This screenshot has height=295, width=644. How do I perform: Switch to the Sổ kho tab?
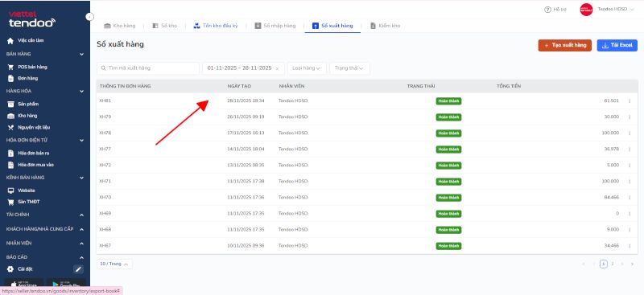pyautogui.click(x=165, y=26)
